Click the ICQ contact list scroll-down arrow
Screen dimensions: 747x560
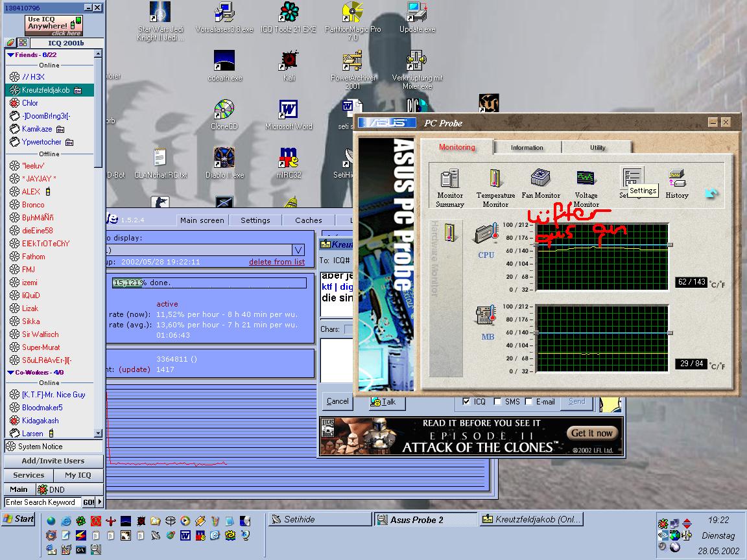click(98, 434)
